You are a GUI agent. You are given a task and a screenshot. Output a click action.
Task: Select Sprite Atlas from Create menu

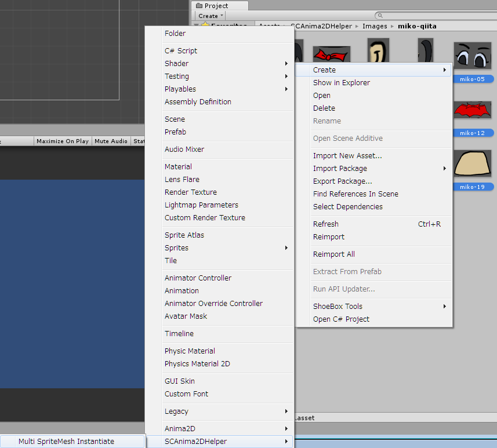(x=186, y=235)
